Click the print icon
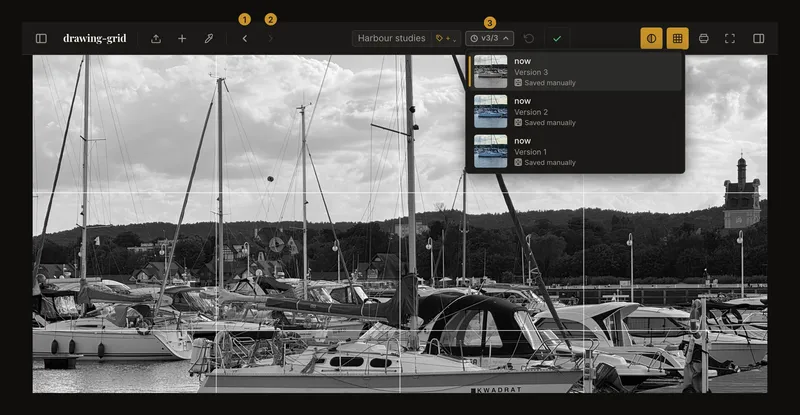 coord(704,39)
